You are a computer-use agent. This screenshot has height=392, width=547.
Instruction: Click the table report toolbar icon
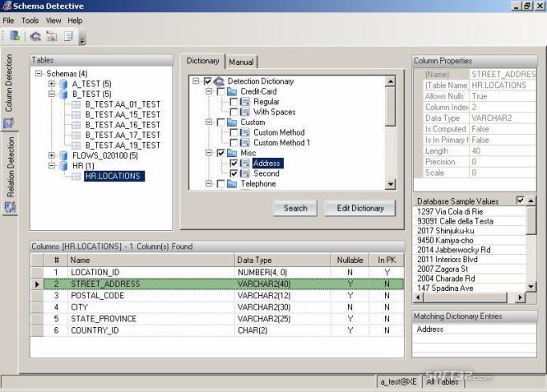(x=52, y=36)
